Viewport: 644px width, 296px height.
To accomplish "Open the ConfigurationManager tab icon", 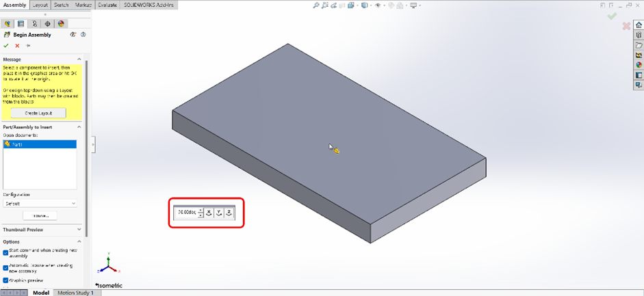I will coord(34,24).
